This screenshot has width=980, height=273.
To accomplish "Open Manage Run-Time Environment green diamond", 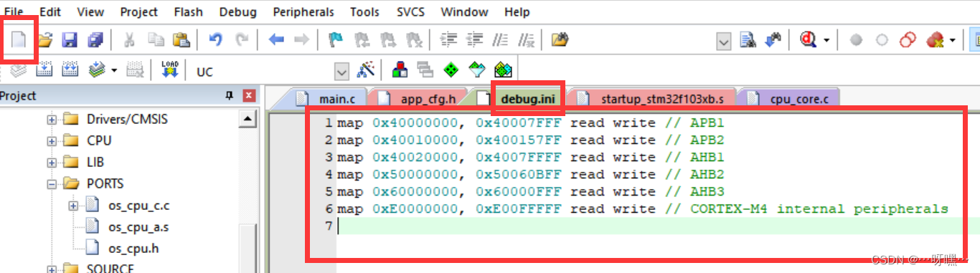I will click(451, 70).
